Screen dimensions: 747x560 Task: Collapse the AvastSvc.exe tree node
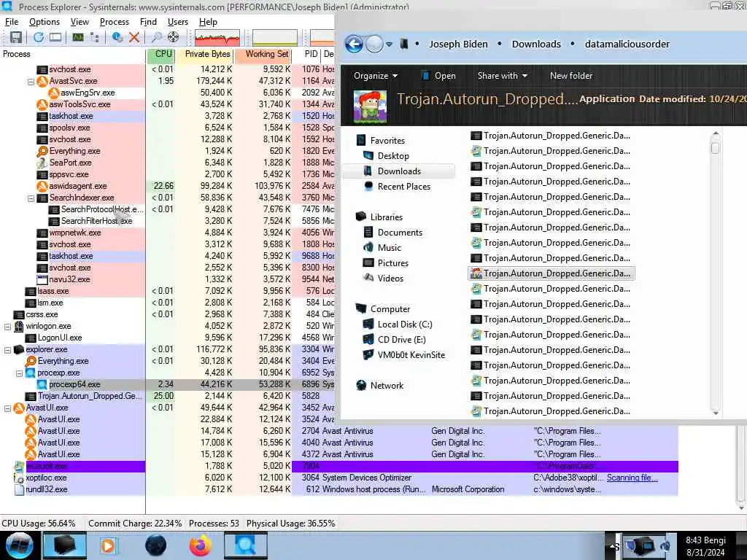point(31,82)
